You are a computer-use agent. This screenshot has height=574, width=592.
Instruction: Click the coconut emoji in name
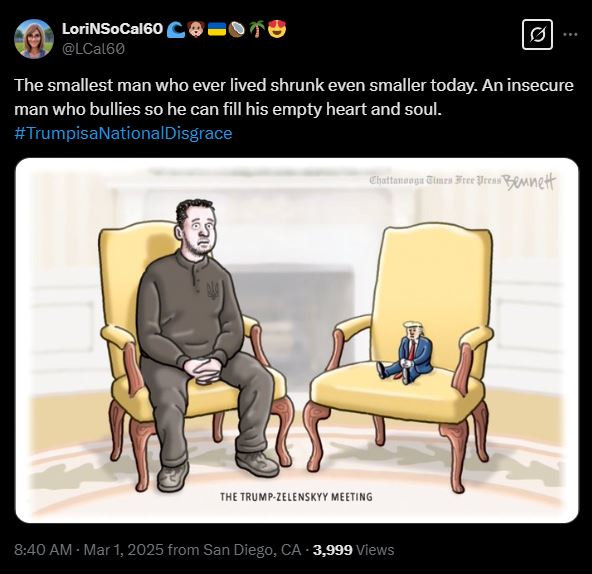(237, 29)
